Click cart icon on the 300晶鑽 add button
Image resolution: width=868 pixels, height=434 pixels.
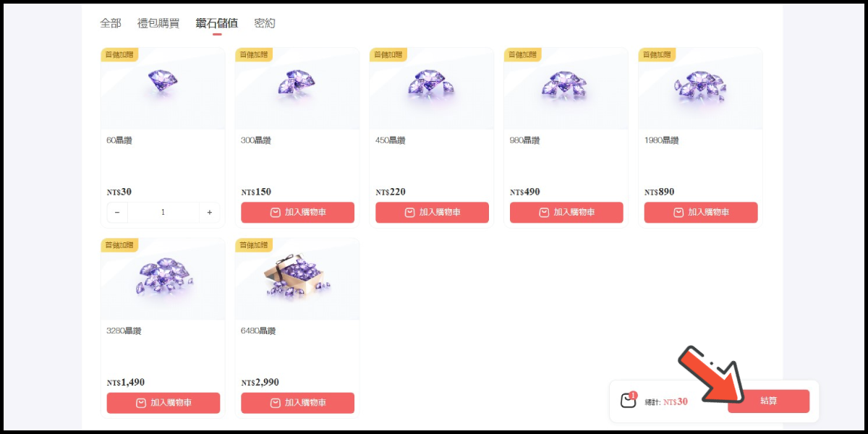coord(275,213)
